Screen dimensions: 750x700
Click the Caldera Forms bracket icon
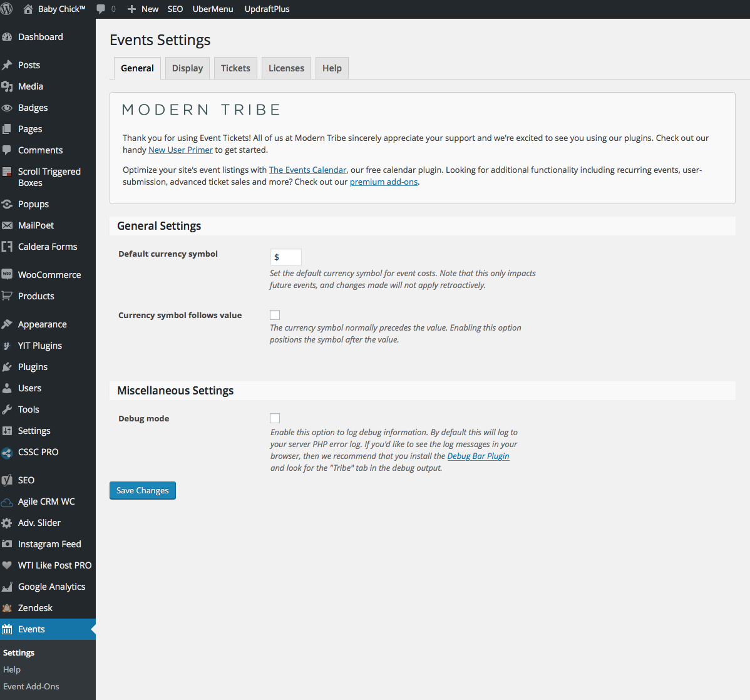point(7,247)
